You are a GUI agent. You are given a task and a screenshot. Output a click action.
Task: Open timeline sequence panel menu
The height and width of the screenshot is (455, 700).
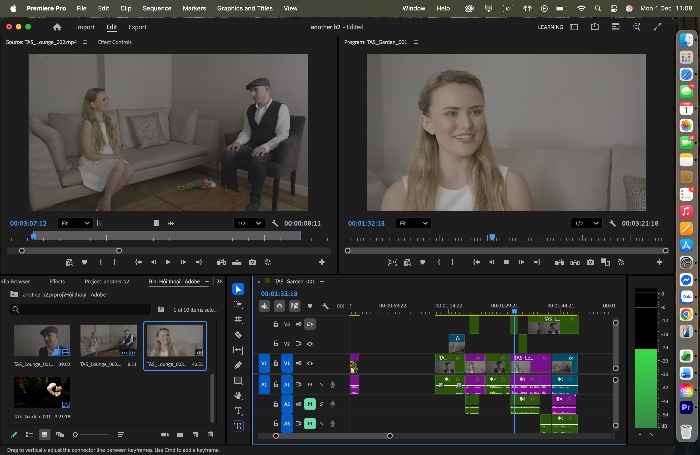322,281
